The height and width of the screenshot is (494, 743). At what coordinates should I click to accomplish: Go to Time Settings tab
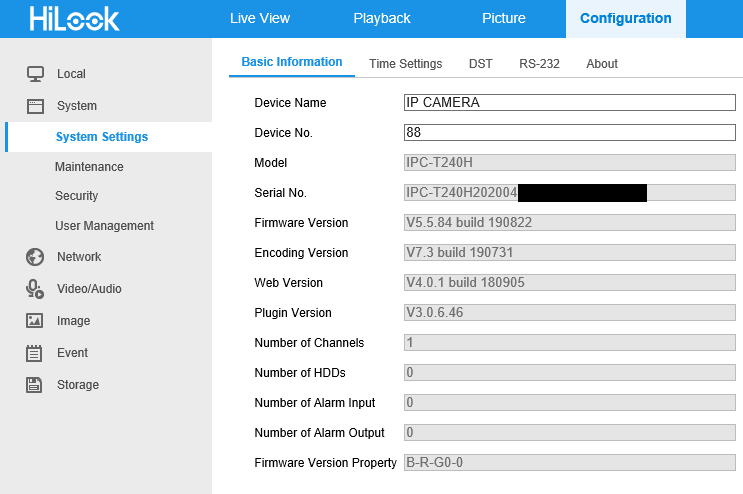tap(405, 64)
